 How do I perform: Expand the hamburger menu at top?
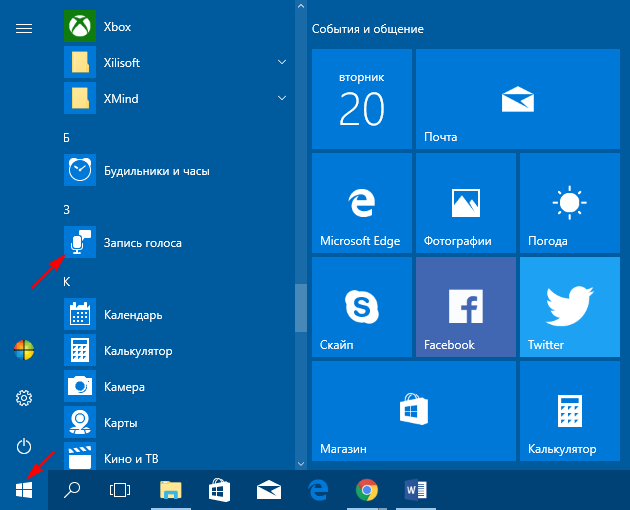24,28
